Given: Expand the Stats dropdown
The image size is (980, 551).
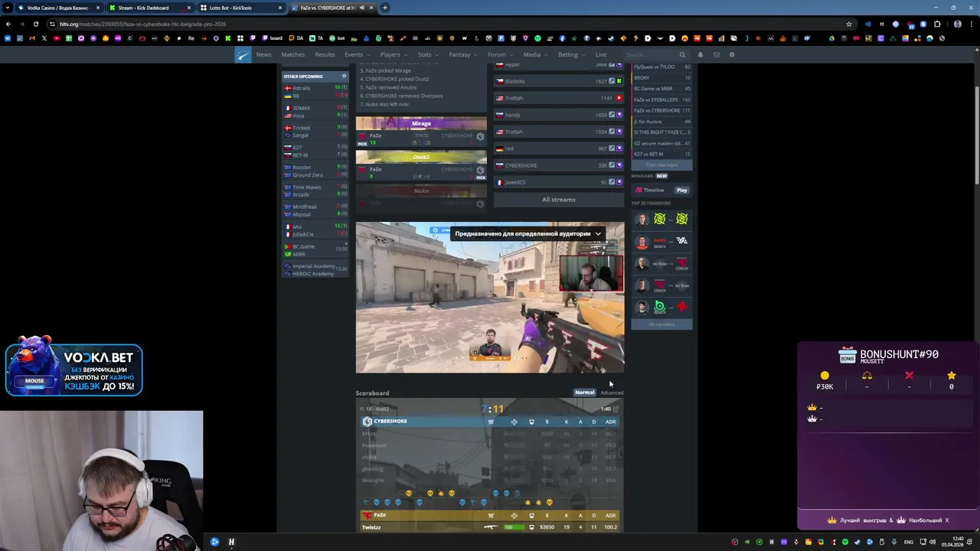Looking at the screenshot, I should [427, 54].
